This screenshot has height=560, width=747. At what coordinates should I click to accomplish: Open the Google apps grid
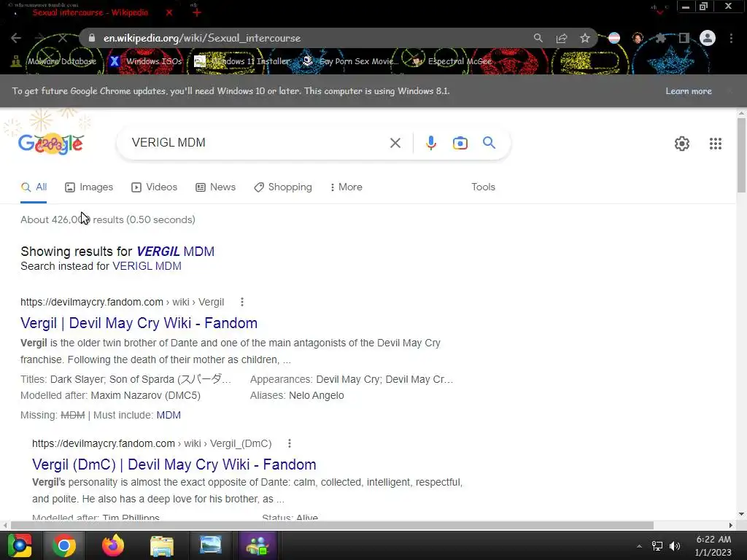[x=715, y=144]
